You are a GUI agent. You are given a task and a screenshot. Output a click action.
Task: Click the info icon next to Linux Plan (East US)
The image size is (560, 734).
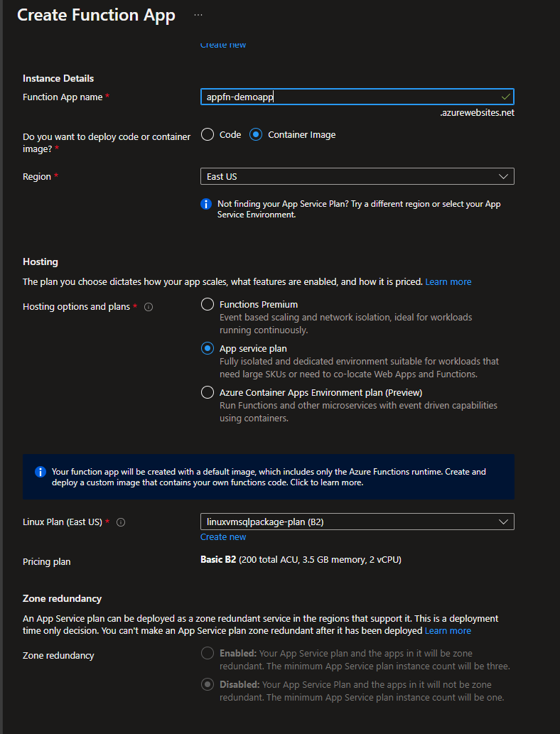pyautogui.click(x=120, y=522)
